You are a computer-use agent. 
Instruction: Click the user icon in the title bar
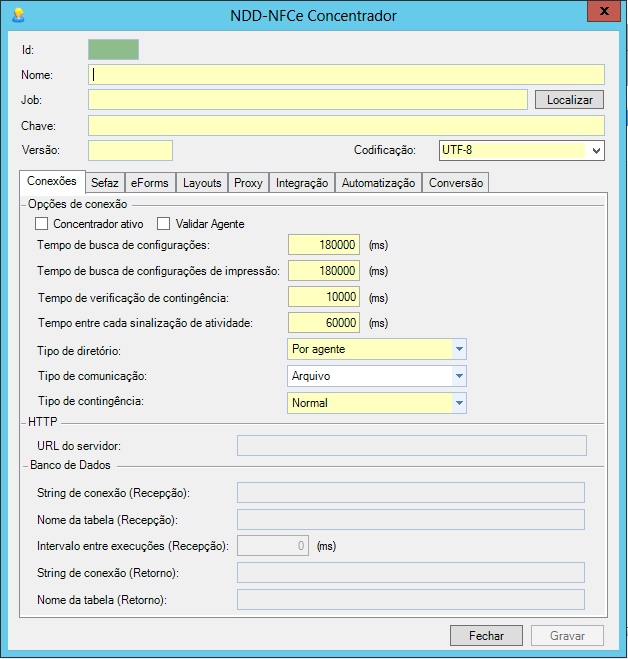pyautogui.click(x=18, y=16)
